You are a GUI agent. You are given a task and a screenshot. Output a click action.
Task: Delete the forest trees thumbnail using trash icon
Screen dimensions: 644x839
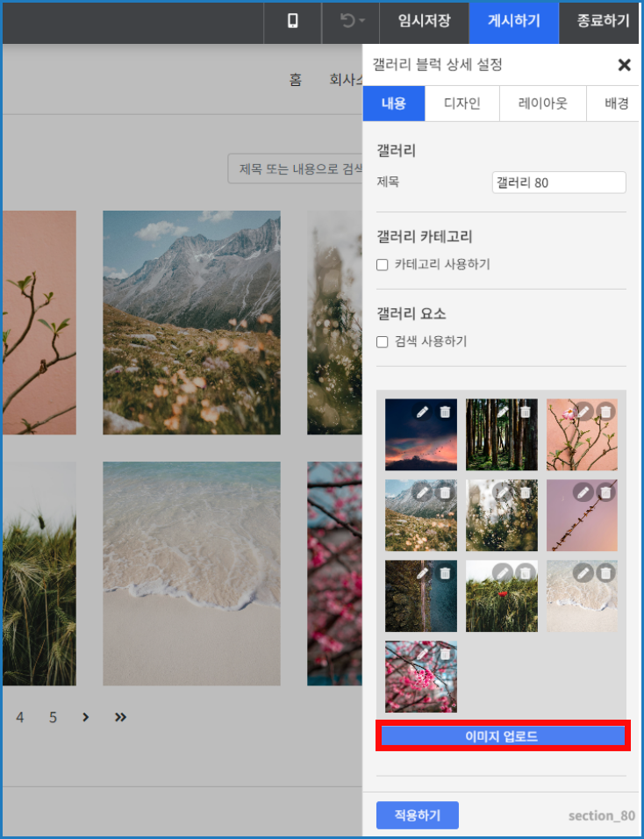pos(526,412)
